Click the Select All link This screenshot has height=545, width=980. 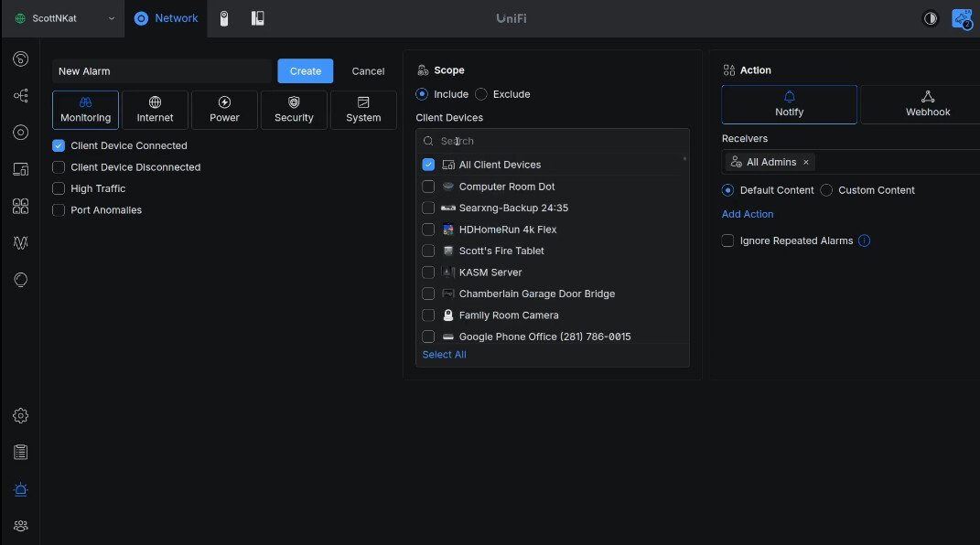click(444, 355)
